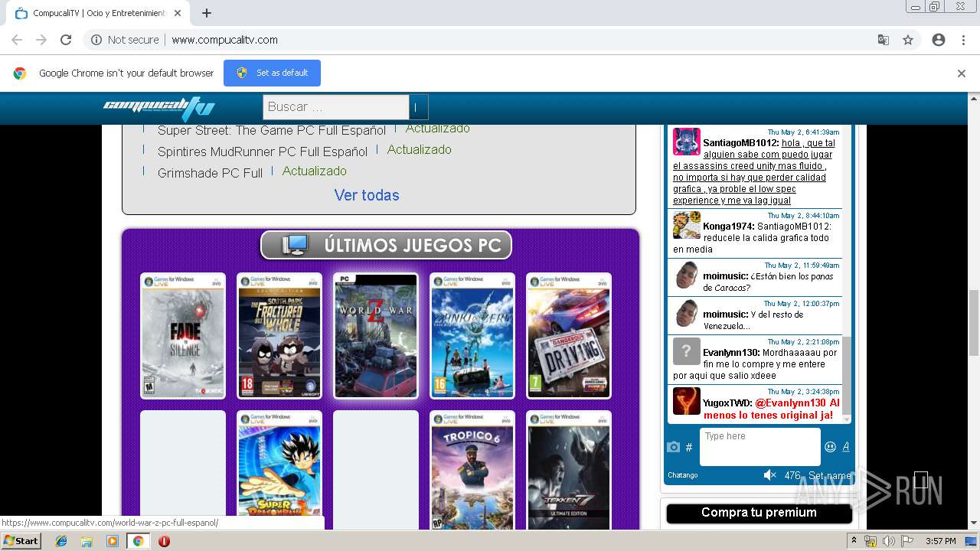This screenshot has height=551, width=980.
Task: Open the Chrome profile avatar
Action: 939,40
